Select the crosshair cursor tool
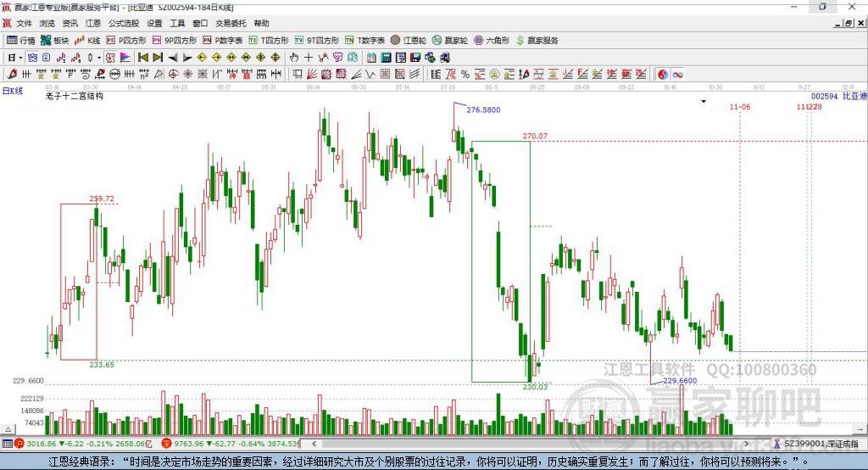Viewport: 868px width, 470px height. pyautogui.click(x=309, y=58)
